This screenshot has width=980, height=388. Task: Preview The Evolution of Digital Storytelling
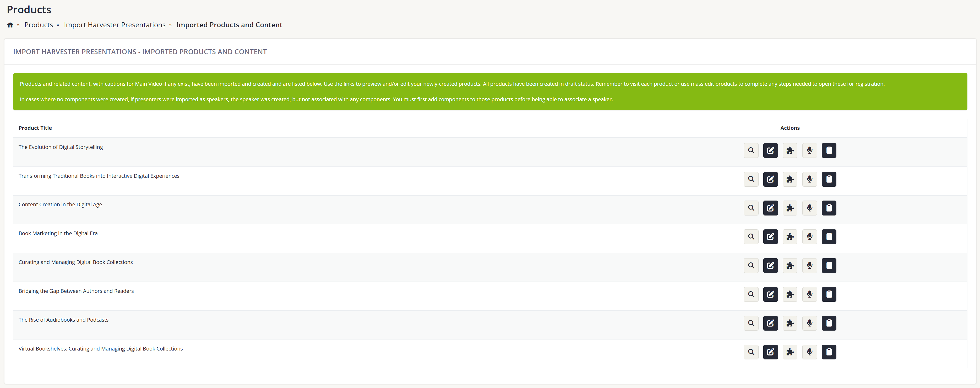point(751,150)
